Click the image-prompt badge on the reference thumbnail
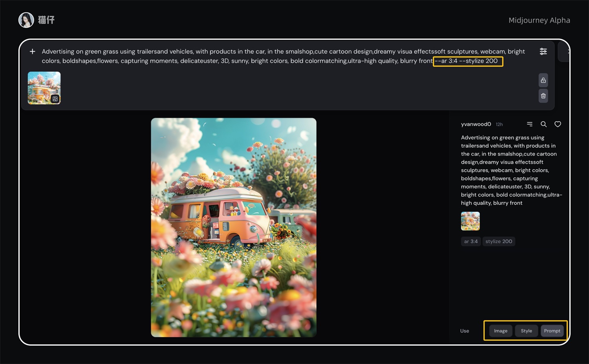This screenshot has width=589, height=364. pyautogui.click(x=55, y=99)
